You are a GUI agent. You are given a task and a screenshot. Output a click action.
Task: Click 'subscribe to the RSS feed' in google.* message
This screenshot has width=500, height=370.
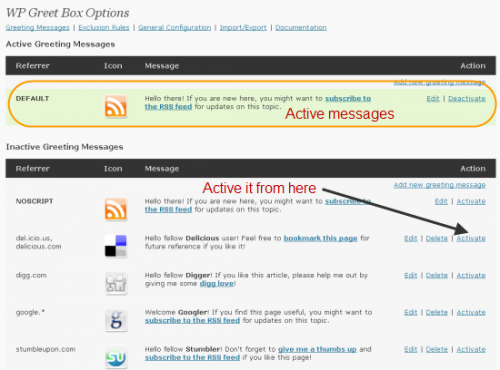coord(192,321)
